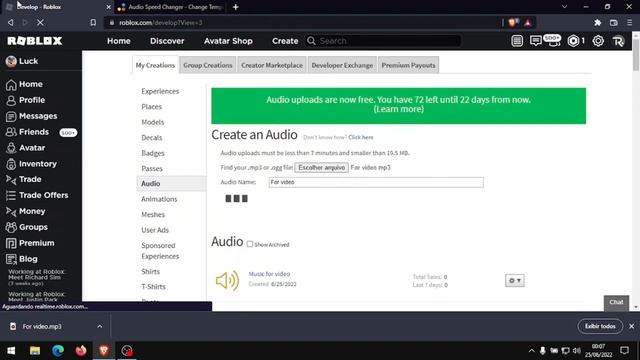The image size is (640, 360).
Task: Open Home in the top navigation
Action: coord(119,41)
